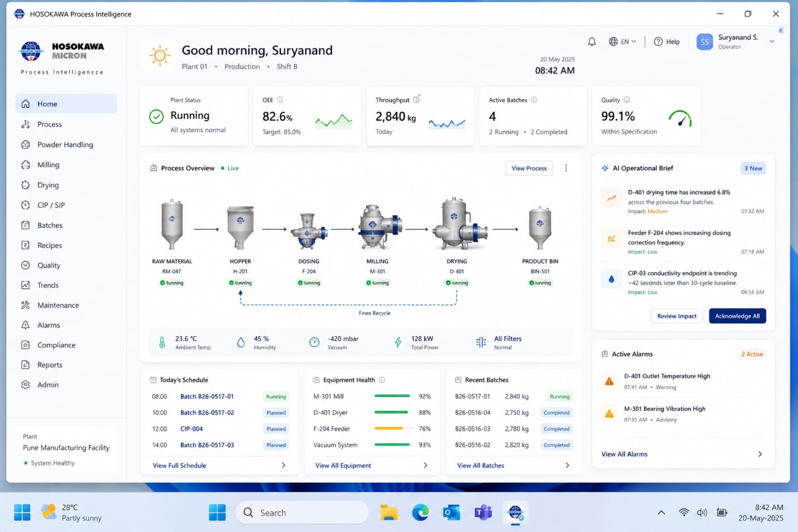Click the View Full Schedule chevron arrow
The image size is (798, 532).
(x=283, y=465)
